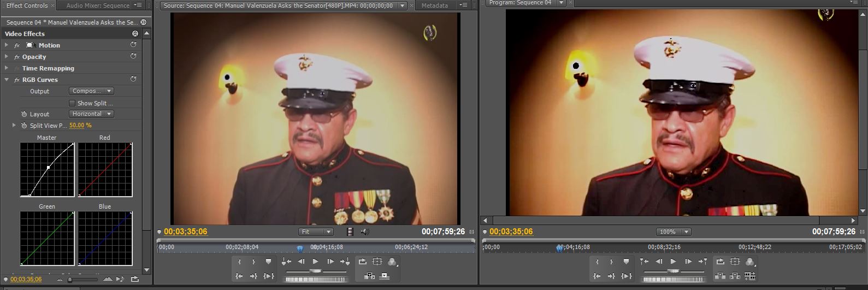Click the Source monitor shuttle slider

(315, 271)
